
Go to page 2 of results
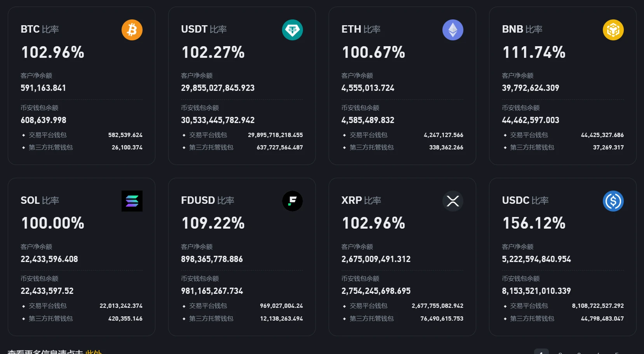pyautogui.click(x=560, y=352)
